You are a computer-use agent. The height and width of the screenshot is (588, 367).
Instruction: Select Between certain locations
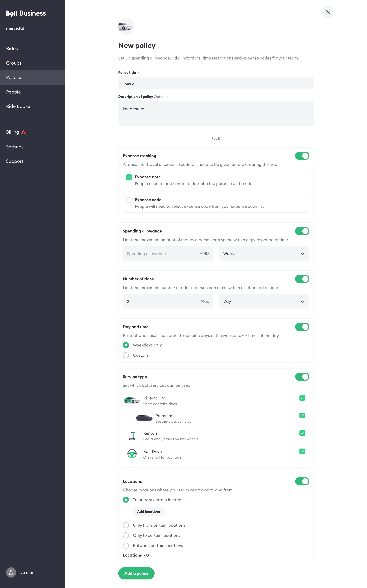tap(126, 546)
